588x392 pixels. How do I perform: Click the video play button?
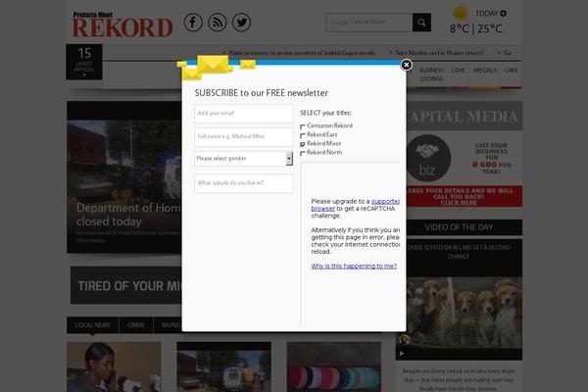click(x=402, y=354)
